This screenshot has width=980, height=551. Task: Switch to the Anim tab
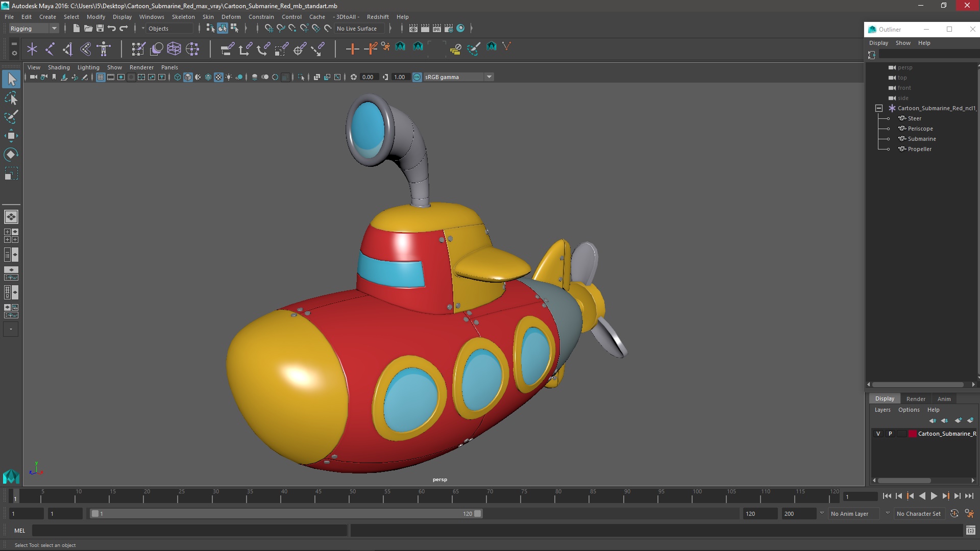tap(944, 398)
